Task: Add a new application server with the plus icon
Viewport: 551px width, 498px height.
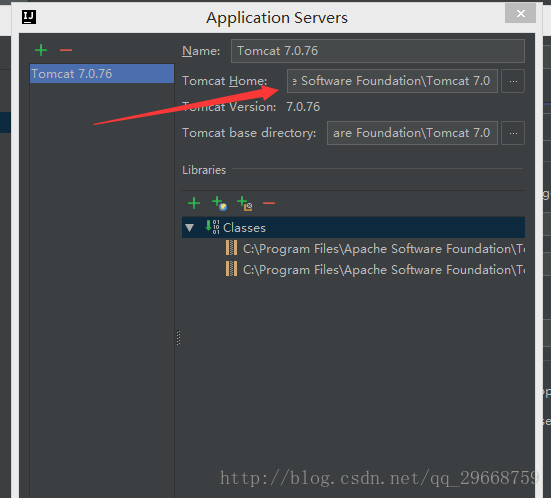Action: pos(41,50)
